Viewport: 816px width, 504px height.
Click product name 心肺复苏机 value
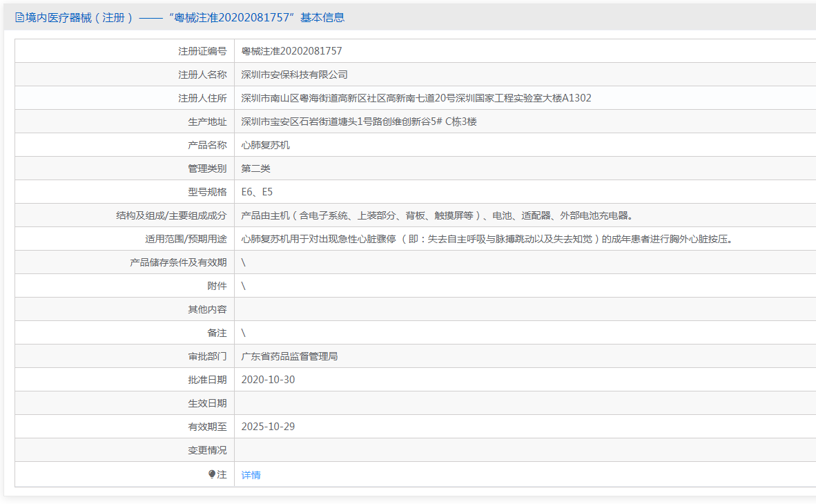(266, 145)
